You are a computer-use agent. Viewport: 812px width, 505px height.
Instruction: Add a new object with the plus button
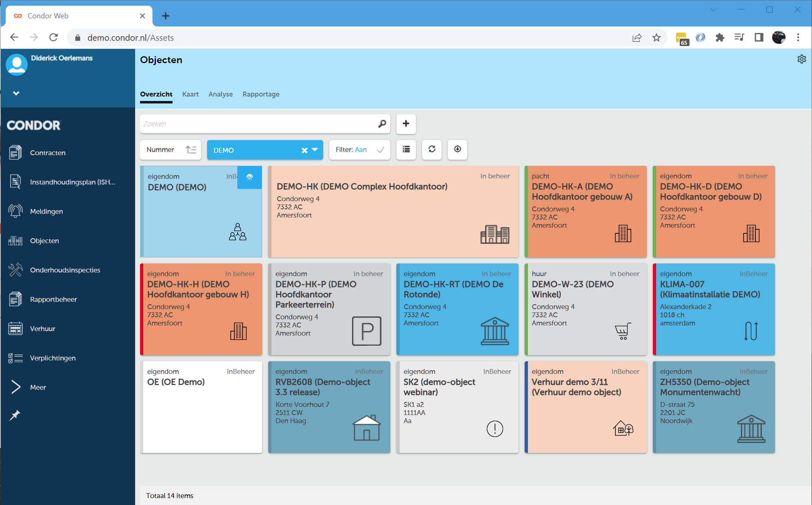(x=406, y=124)
